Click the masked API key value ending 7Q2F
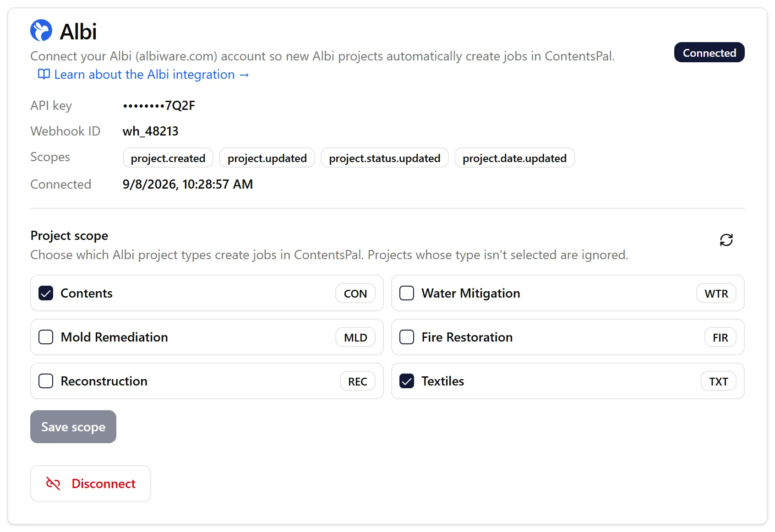Screen dimensions: 775x532 pyautogui.click(x=159, y=106)
